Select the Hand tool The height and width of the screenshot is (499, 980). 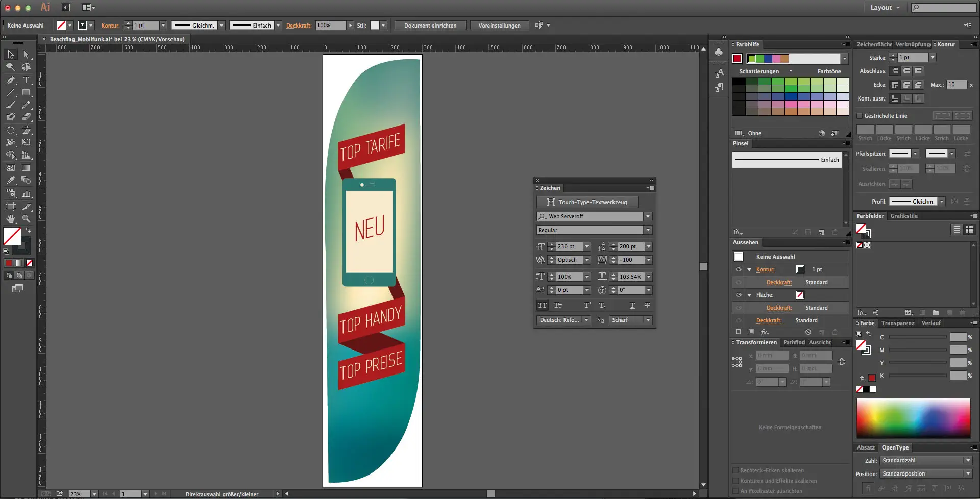(11, 219)
